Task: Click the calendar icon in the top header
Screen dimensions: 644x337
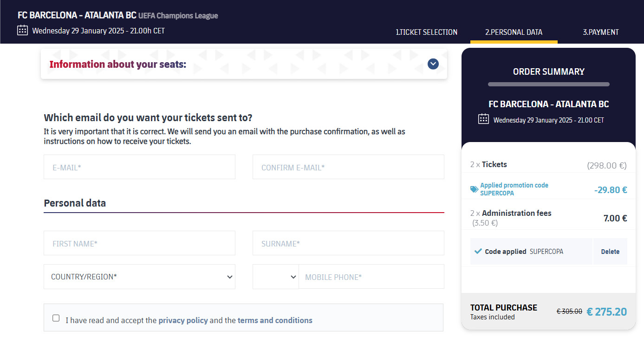Action: click(x=22, y=31)
